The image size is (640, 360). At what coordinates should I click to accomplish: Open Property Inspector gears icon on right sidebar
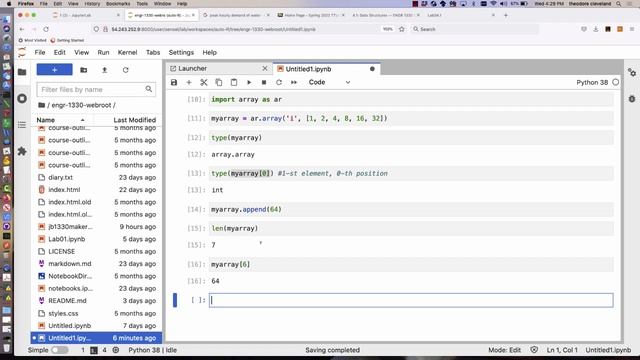tap(632, 73)
